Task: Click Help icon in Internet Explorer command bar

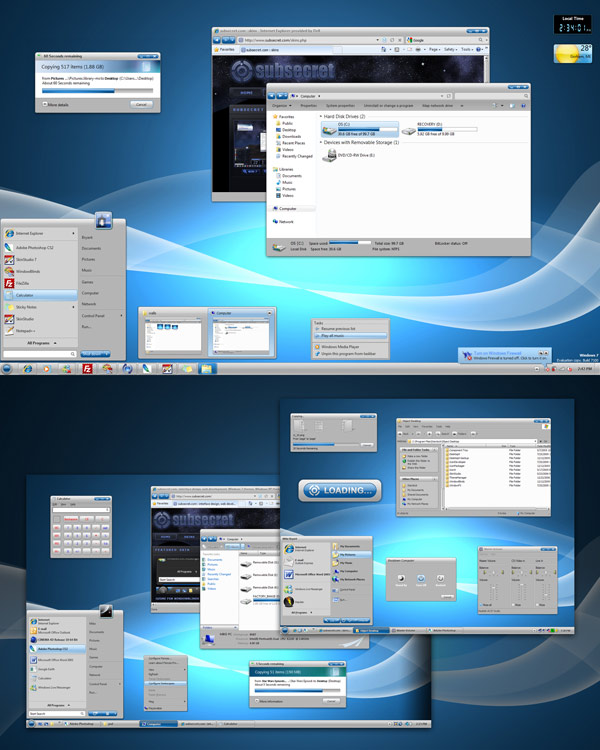Action: (478, 49)
